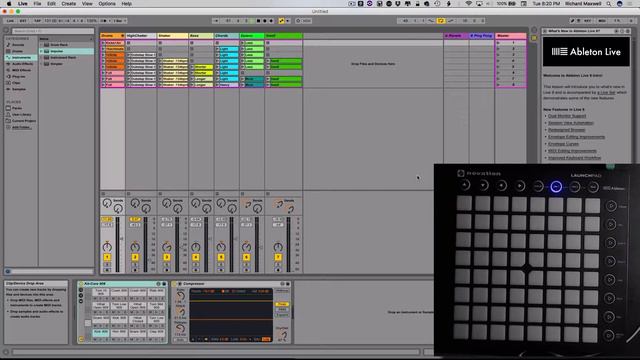Open the Create menu
The height and width of the screenshot is (360, 640).
[x=69, y=4]
